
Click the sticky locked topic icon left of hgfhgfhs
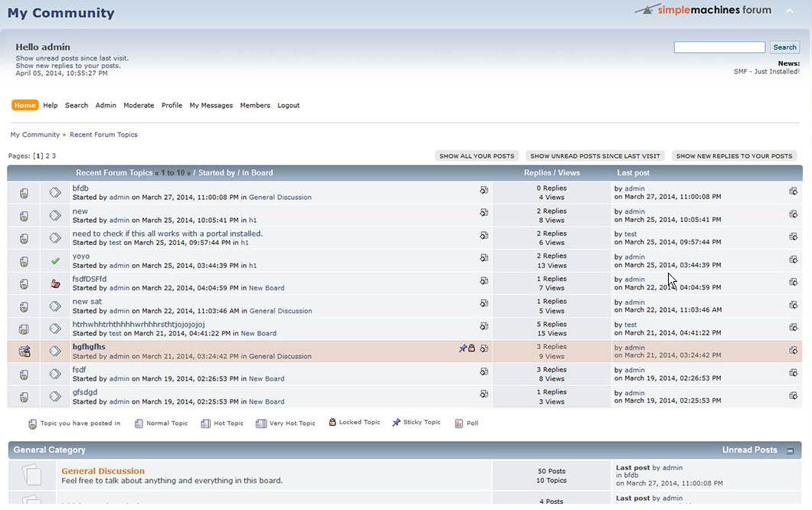click(25, 351)
